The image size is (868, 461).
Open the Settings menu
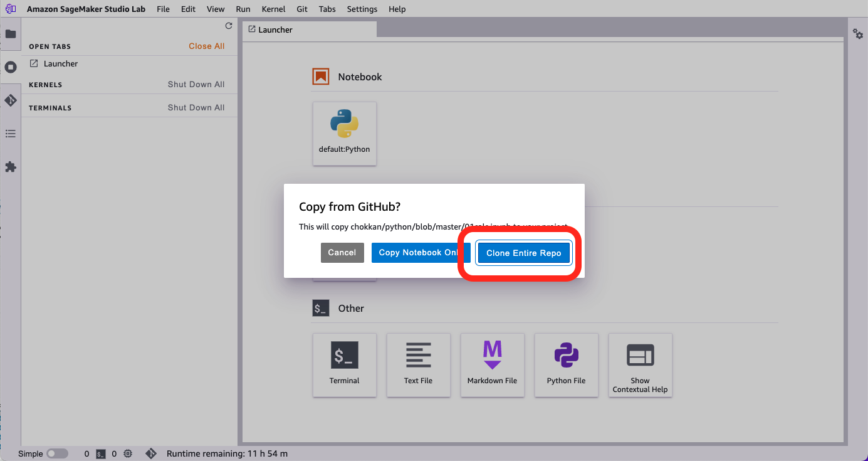(x=362, y=9)
